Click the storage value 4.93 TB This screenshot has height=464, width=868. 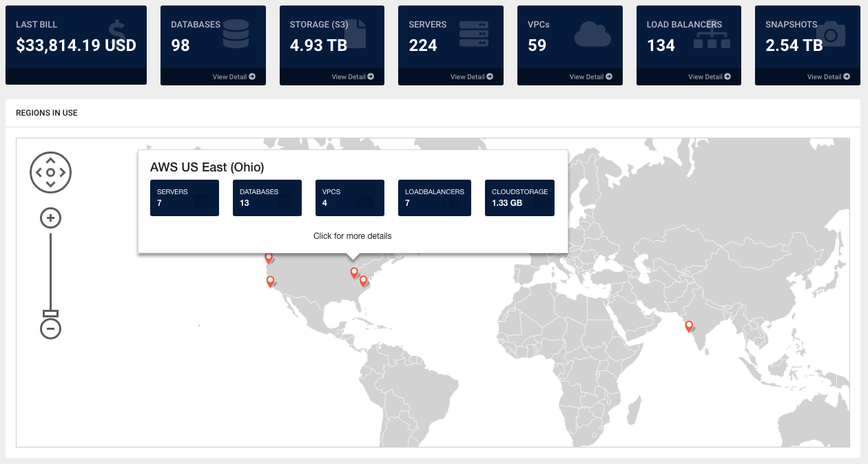click(318, 45)
